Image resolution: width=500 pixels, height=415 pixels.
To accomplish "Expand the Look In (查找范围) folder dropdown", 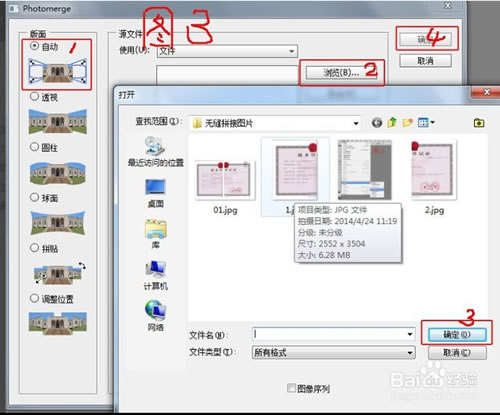I will pyautogui.click(x=275, y=123).
